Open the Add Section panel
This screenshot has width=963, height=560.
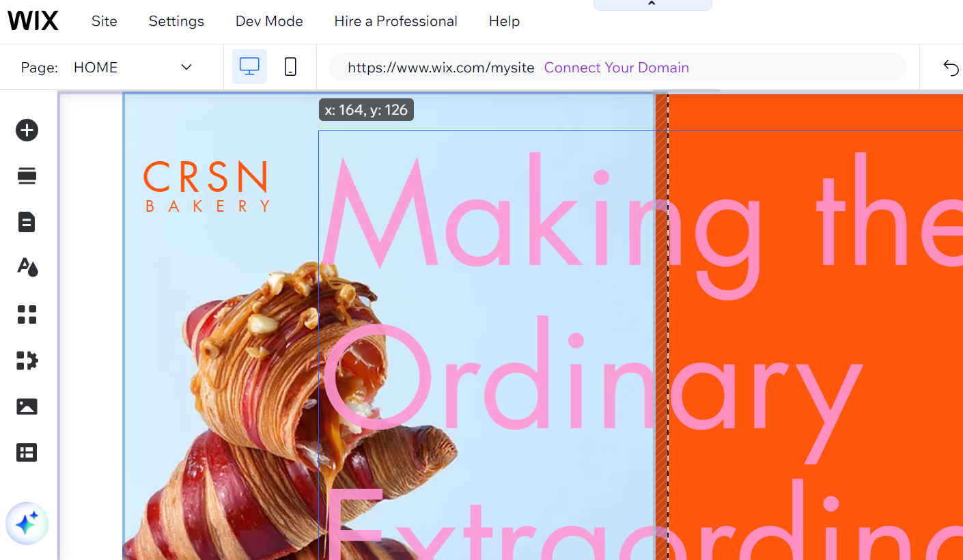point(27,176)
